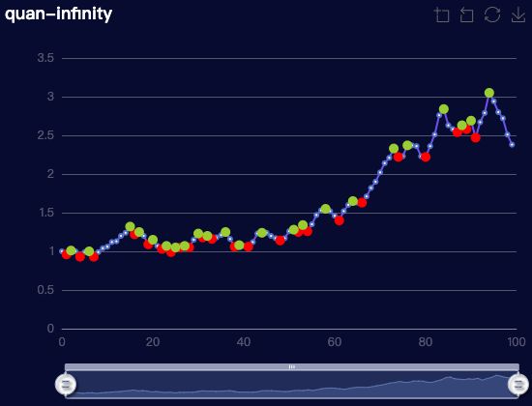The image size is (532, 406).
Task: Click the last data point near x 100
Action: pyautogui.click(x=512, y=145)
